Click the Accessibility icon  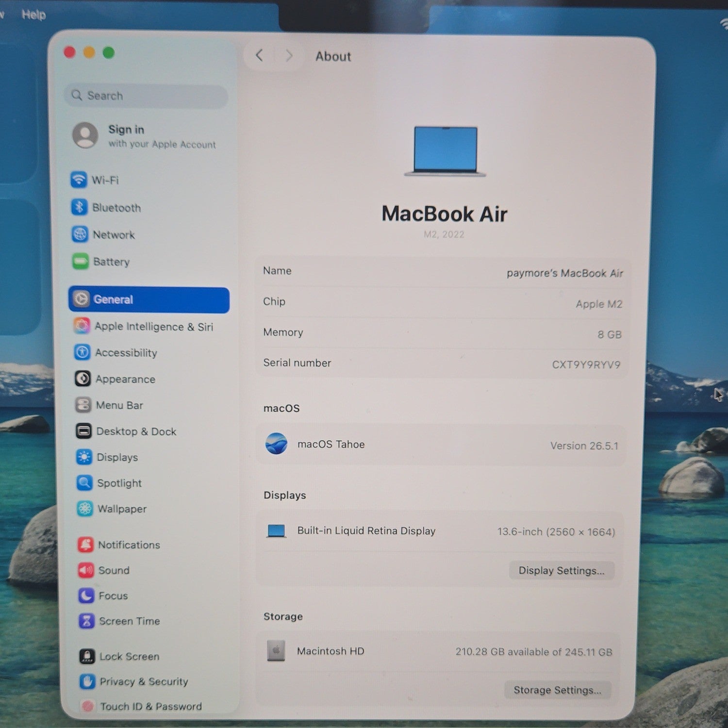click(x=82, y=352)
